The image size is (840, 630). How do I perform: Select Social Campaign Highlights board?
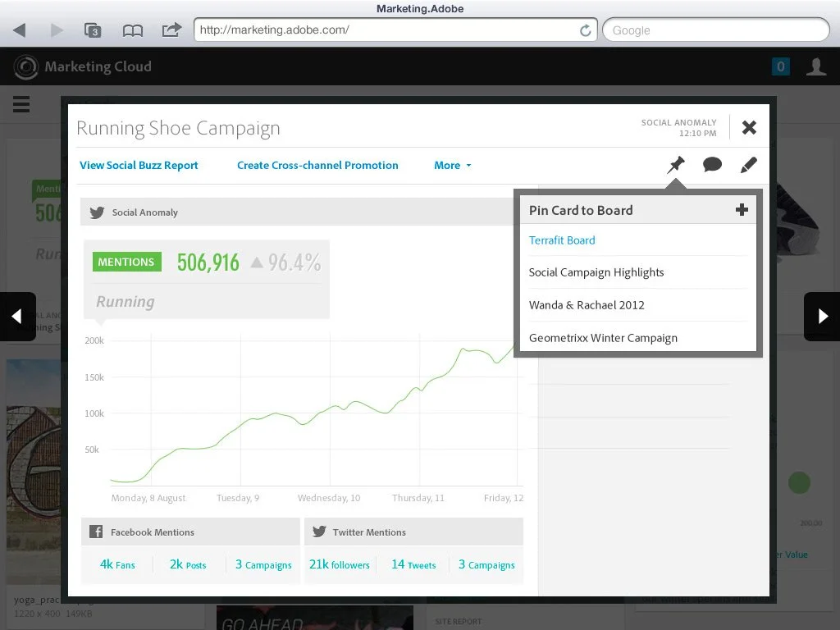click(x=596, y=272)
